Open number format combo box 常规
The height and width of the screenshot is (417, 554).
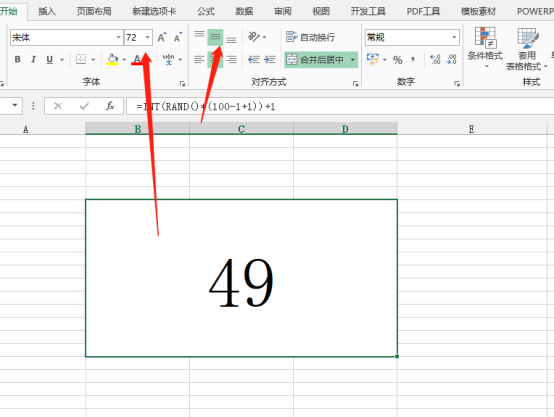412,37
